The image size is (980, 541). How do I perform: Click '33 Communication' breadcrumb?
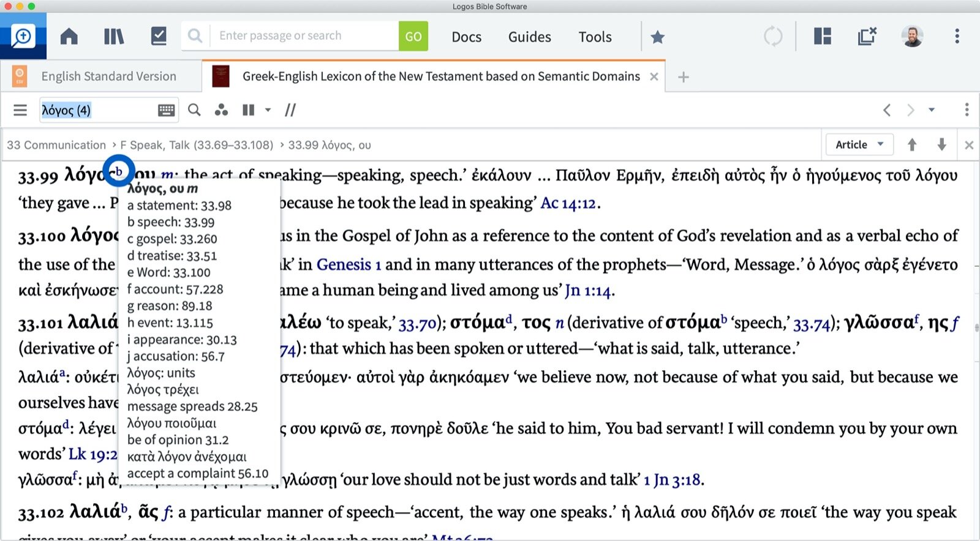pyautogui.click(x=56, y=145)
